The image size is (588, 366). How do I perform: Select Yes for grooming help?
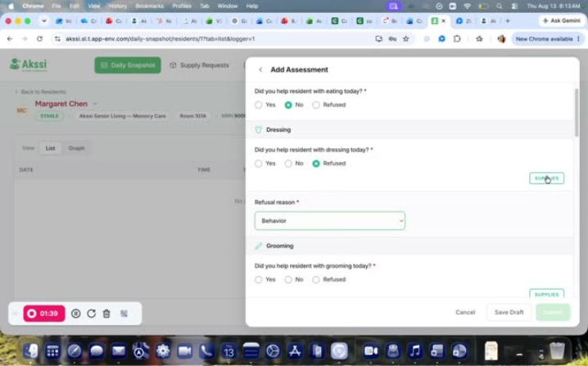click(258, 280)
